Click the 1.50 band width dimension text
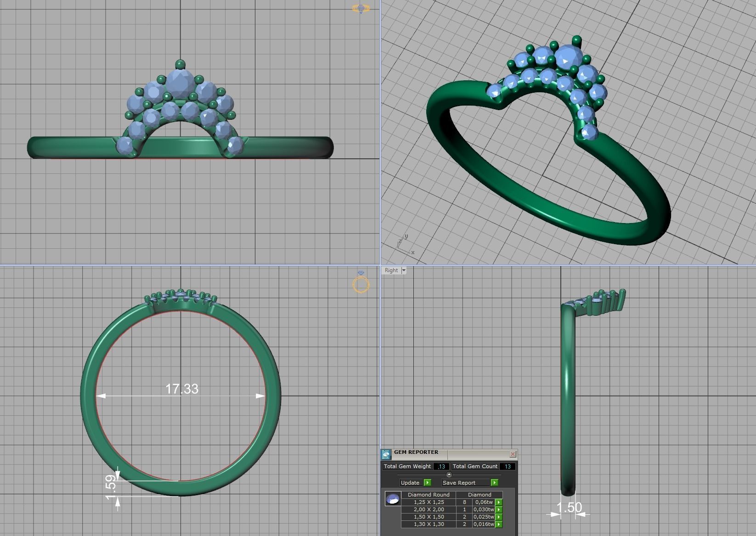756x536 pixels. [569, 507]
